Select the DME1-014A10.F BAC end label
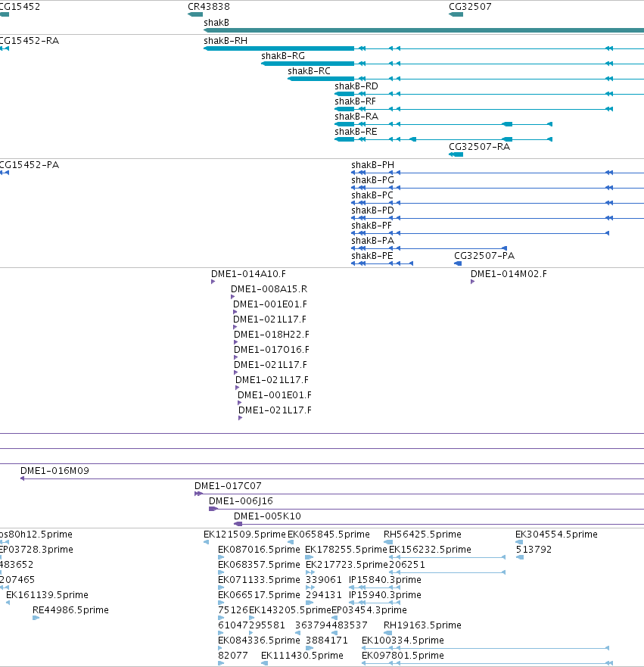This screenshot has height=667, width=644. (249, 274)
